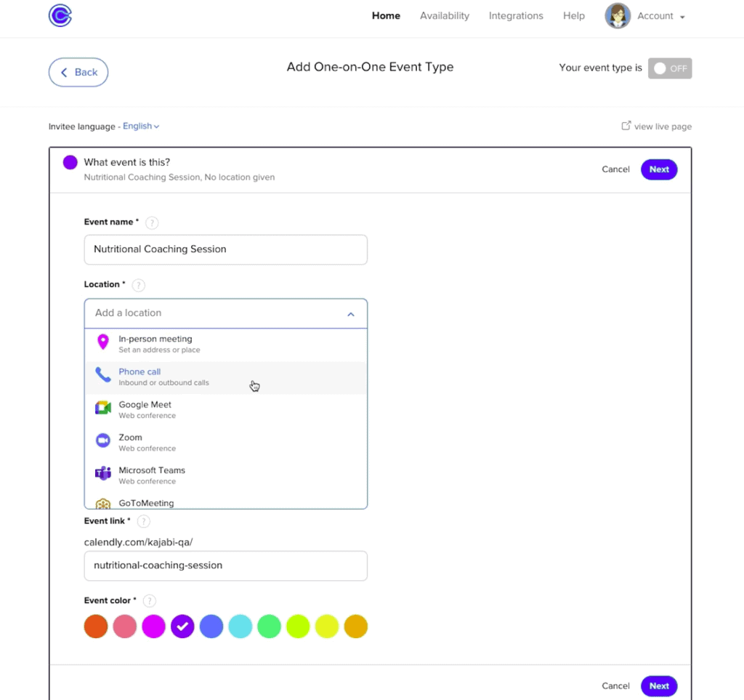Image resolution: width=744 pixels, height=700 pixels.
Task: Click the Event link text field
Action: tap(226, 566)
